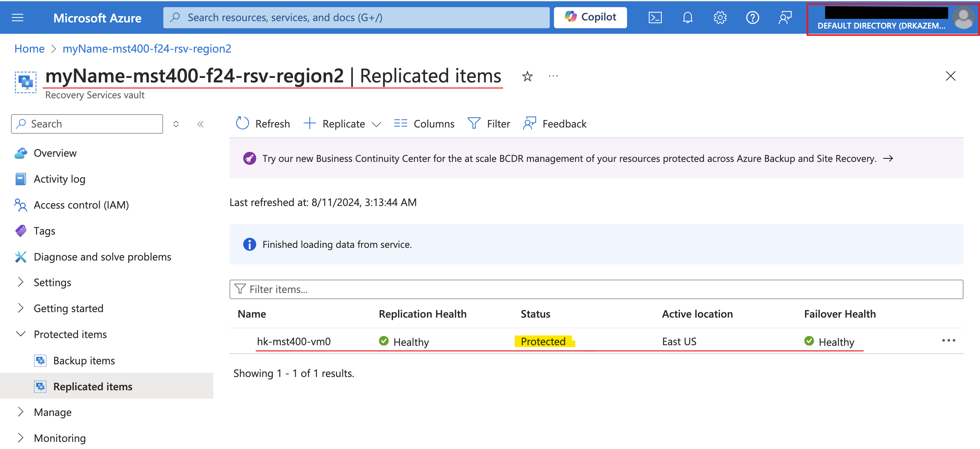
Task: Close the Replicated items blade
Action: point(950,76)
